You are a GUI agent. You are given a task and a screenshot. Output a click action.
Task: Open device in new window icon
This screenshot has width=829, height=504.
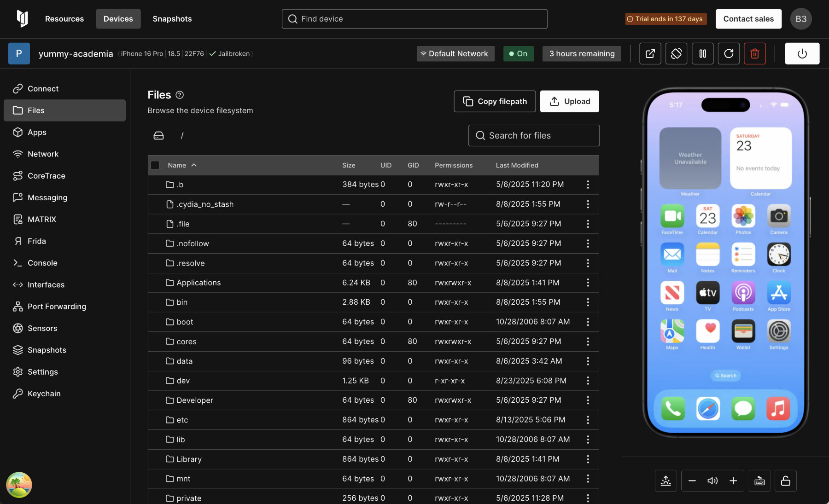pyautogui.click(x=650, y=54)
